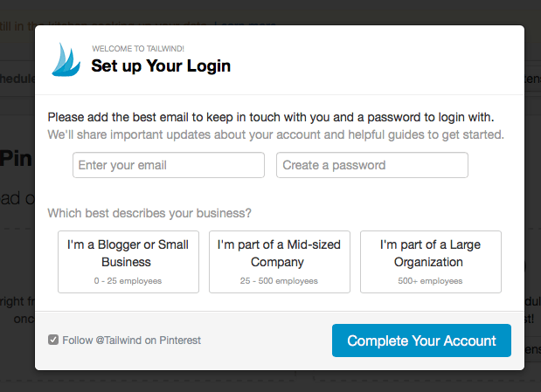Select 'I'm part of a Mid-sized Company'
The width and height of the screenshot is (541, 392).
(280, 262)
